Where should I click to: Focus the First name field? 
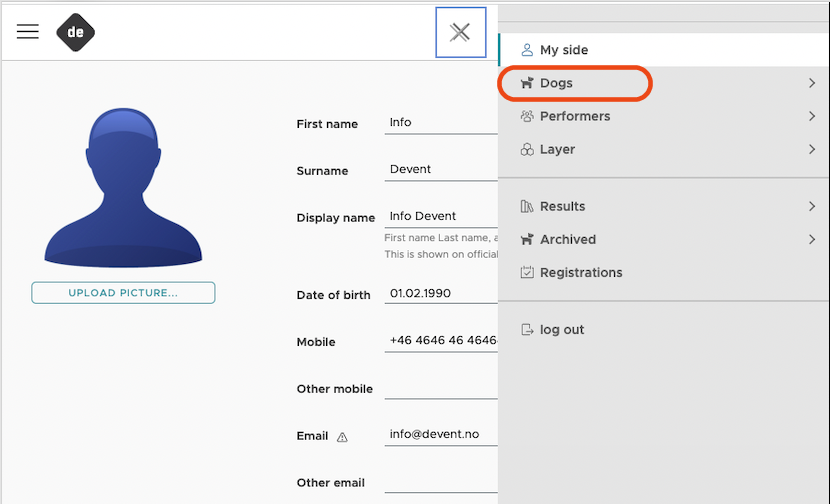[441, 123]
